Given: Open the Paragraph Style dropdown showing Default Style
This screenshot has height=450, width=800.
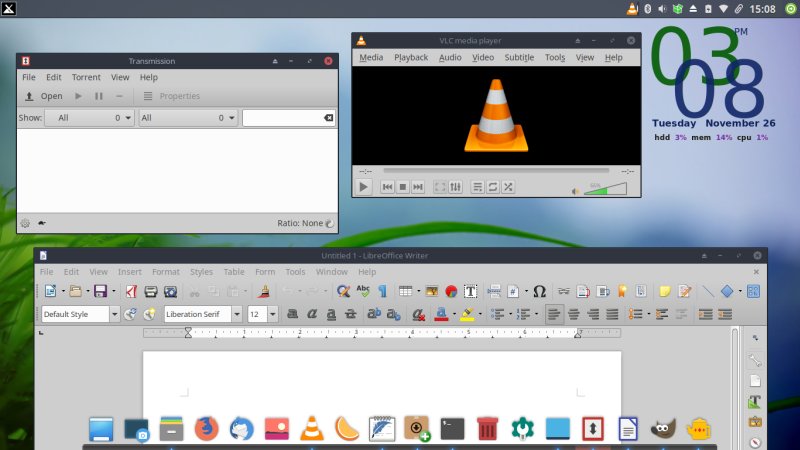Looking at the screenshot, I should click(115, 314).
